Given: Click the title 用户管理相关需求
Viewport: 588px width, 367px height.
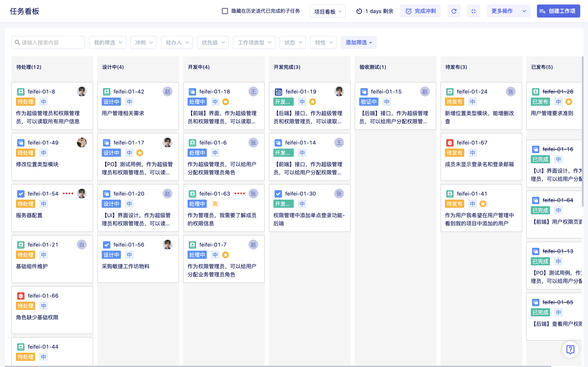Looking at the screenshot, I should pyautogui.click(x=123, y=113).
